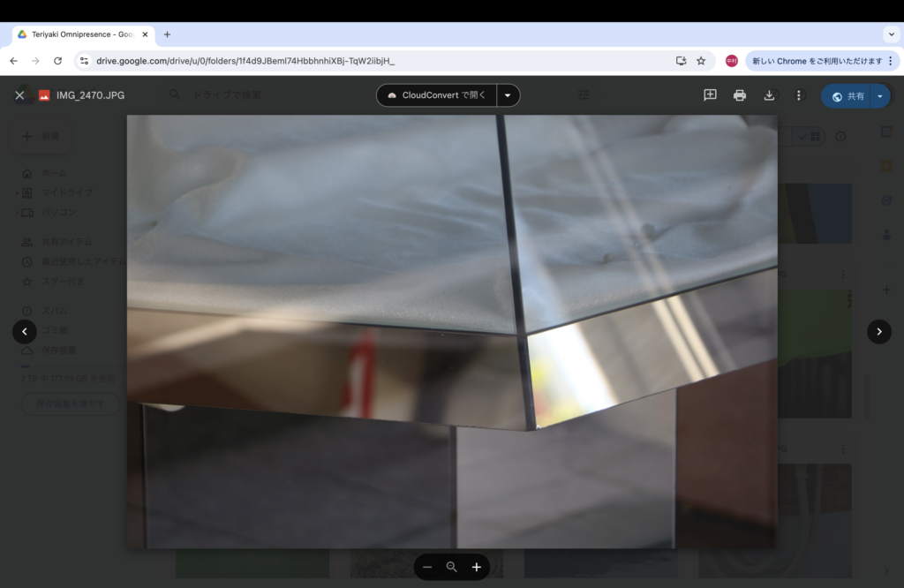904x588 pixels.
Task: Select the Teriyaki Omnipresence tab
Action: pos(83,34)
